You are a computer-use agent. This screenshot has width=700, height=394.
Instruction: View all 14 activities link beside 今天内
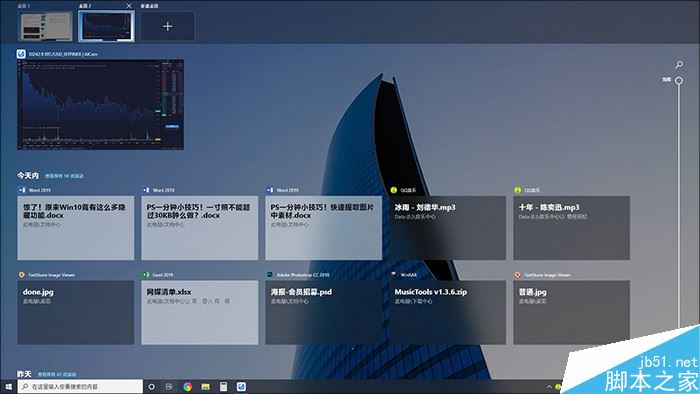click(x=64, y=176)
